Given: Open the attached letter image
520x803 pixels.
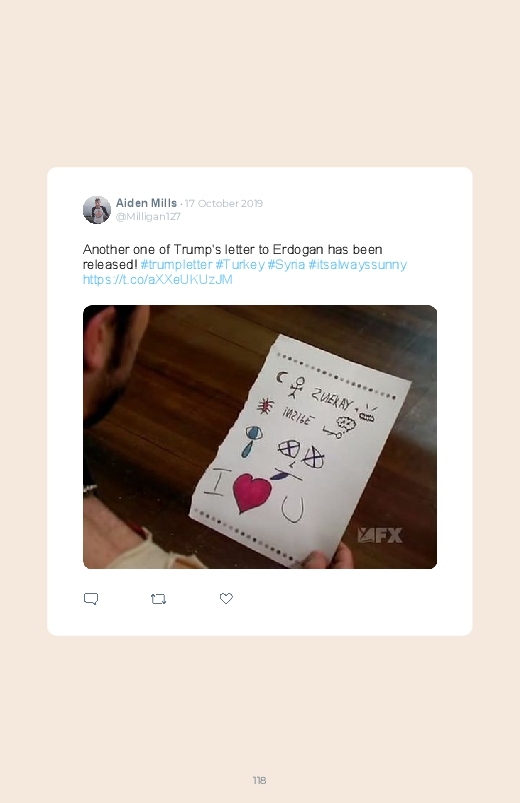Looking at the screenshot, I should 260,437.
